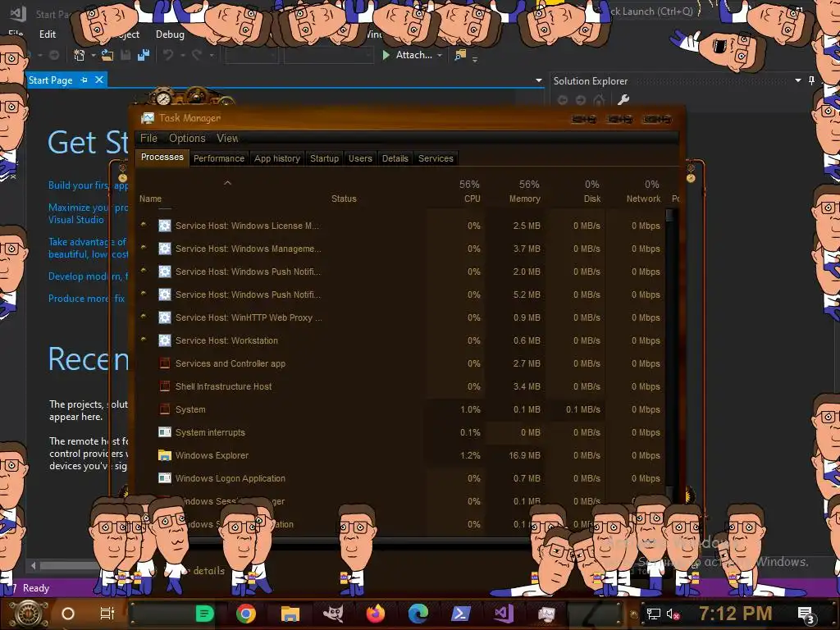Open the document tab list dropdown arrow
This screenshot has height=630, width=840.
pyautogui.click(x=539, y=80)
